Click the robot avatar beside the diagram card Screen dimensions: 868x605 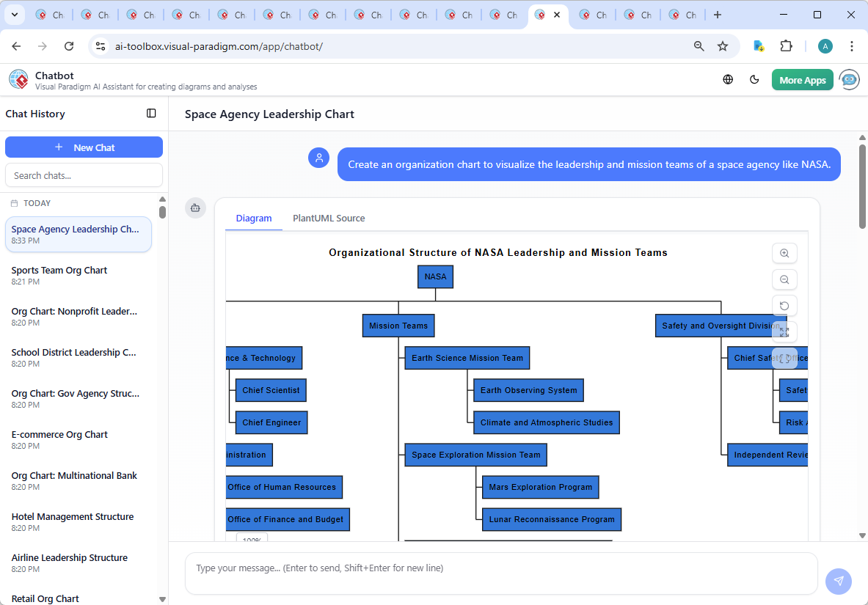(x=195, y=208)
